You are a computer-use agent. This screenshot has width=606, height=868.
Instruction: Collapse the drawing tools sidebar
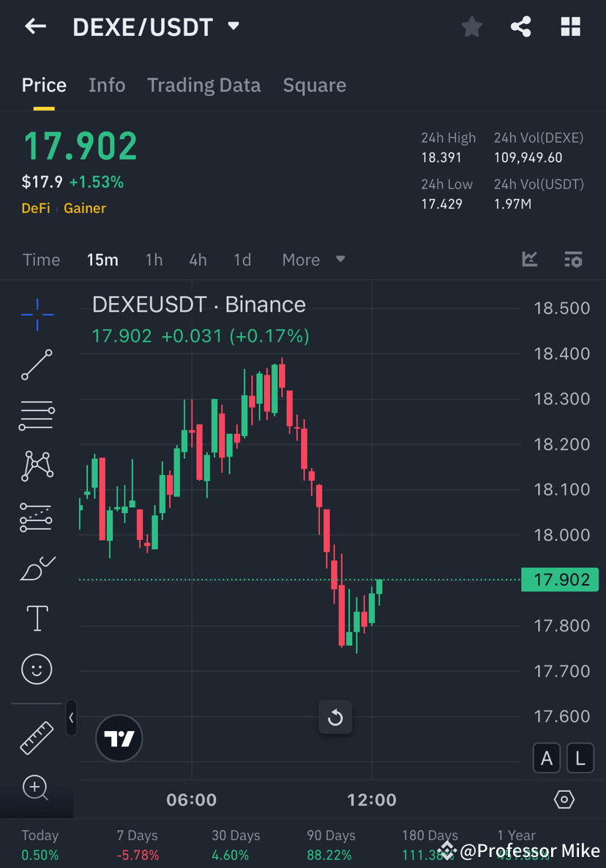71,718
